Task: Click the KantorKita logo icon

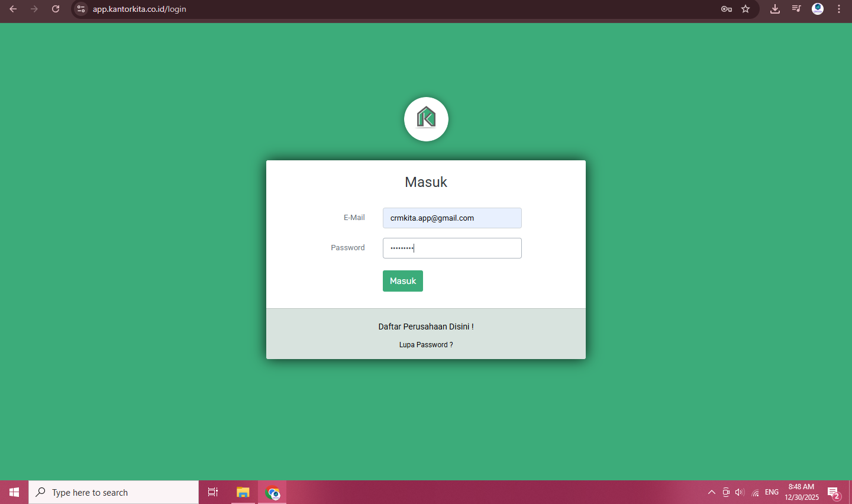Action: (426, 119)
